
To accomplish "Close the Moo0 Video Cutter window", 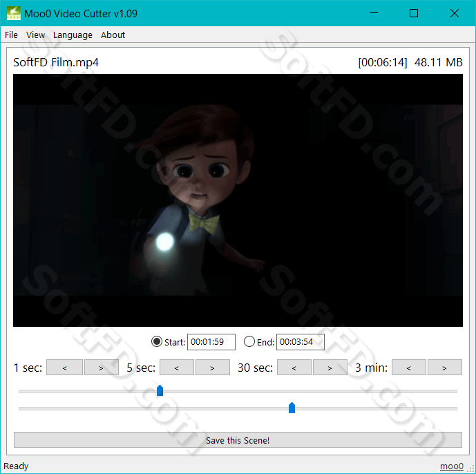I will 455,13.
